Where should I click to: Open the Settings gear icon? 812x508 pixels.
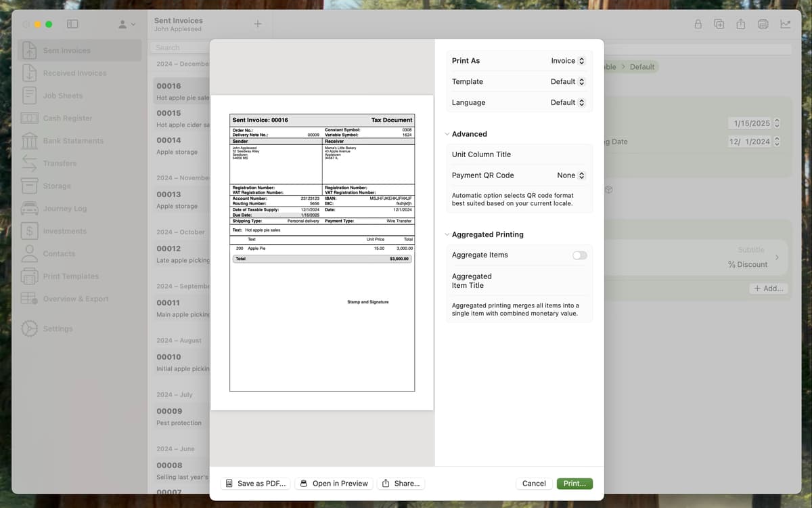tap(29, 329)
